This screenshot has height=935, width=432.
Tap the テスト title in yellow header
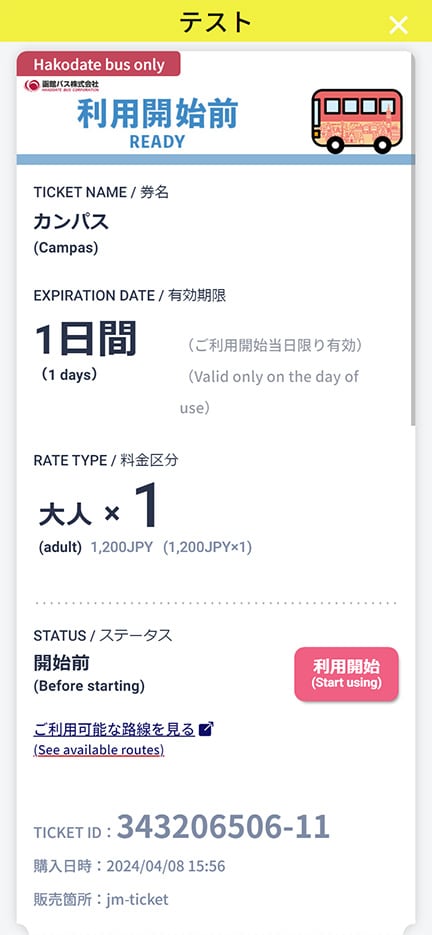[x=216, y=22]
